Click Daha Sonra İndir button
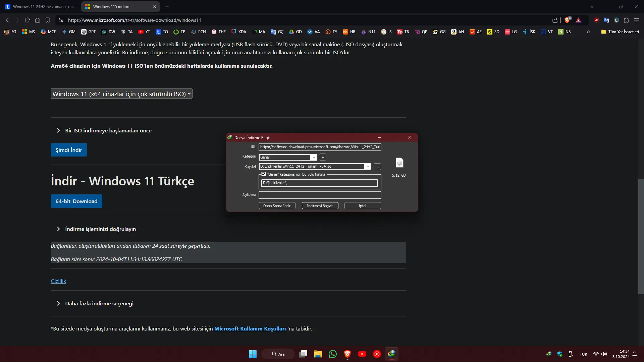The image size is (644, 362). pos(277,206)
